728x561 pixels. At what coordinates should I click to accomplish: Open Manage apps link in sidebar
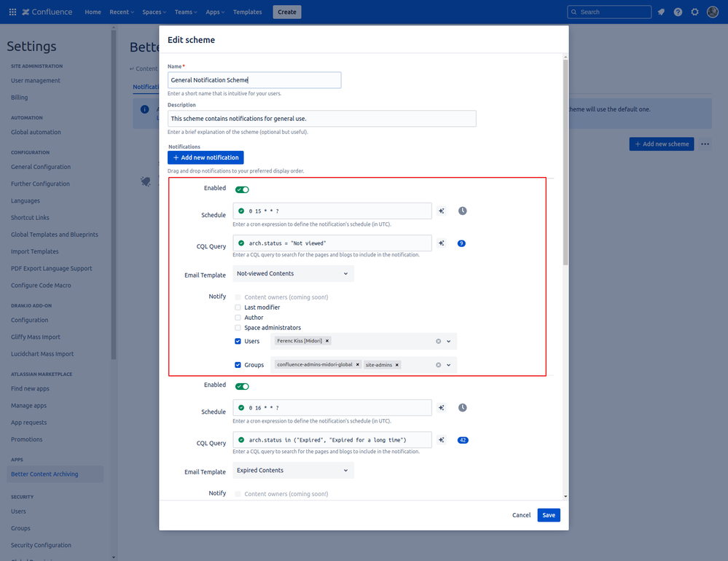coord(29,406)
